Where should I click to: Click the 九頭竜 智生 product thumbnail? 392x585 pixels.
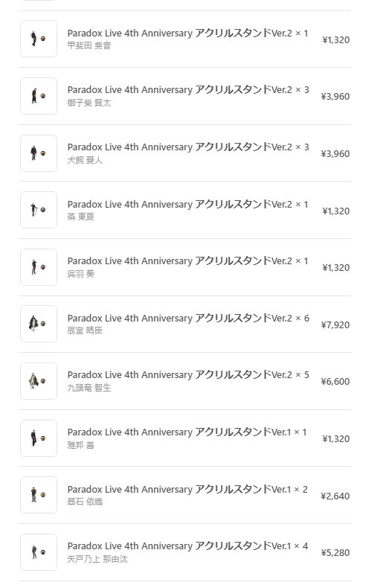[x=39, y=381]
